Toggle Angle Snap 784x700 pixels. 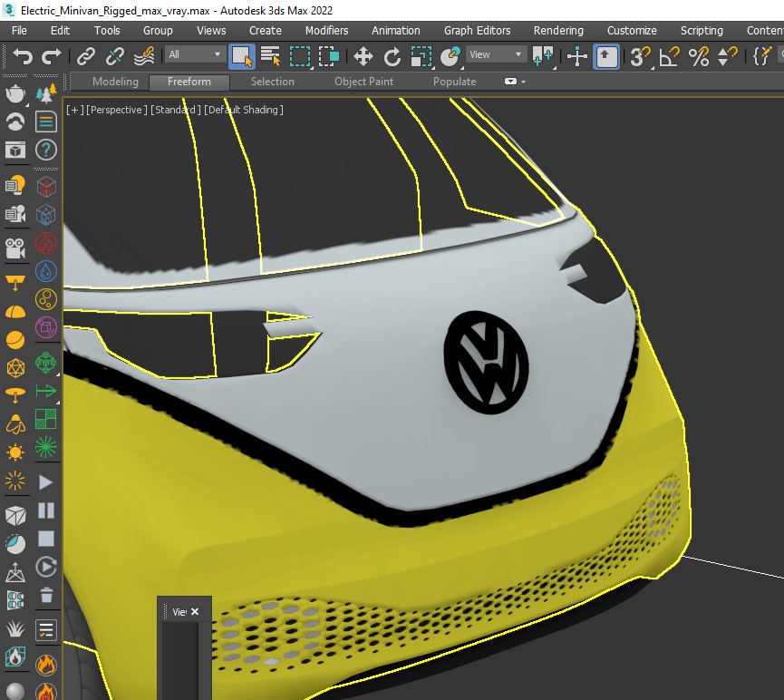pyautogui.click(x=670, y=56)
